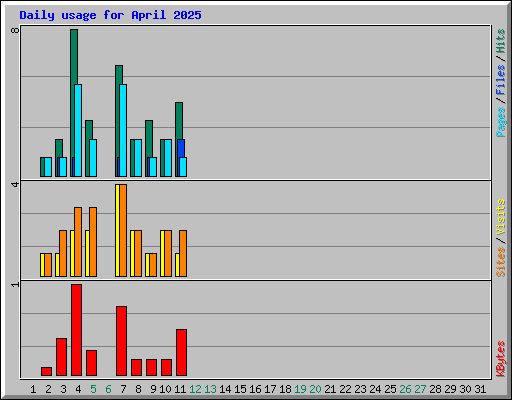The width and height of the screenshot is (512, 400).
Task: Select the Hits legend label
Action: [501, 41]
